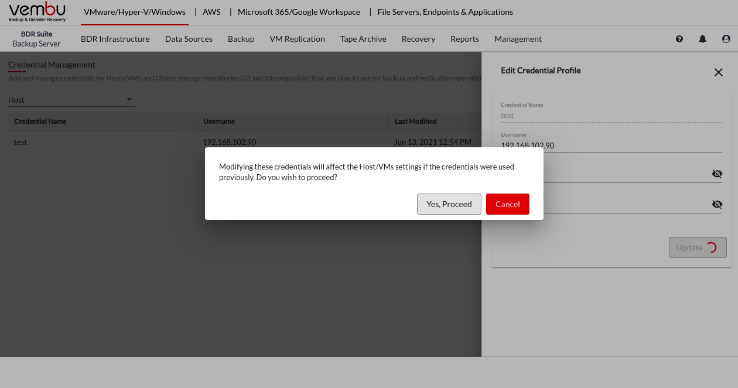Toggle visibility of the second password field
This screenshot has width=738, height=388.
point(717,204)
